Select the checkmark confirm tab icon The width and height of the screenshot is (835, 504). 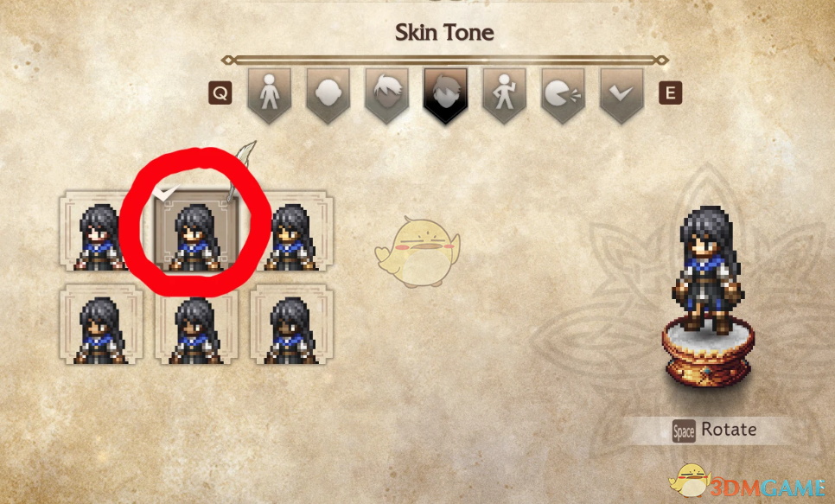tap(621, 95)
